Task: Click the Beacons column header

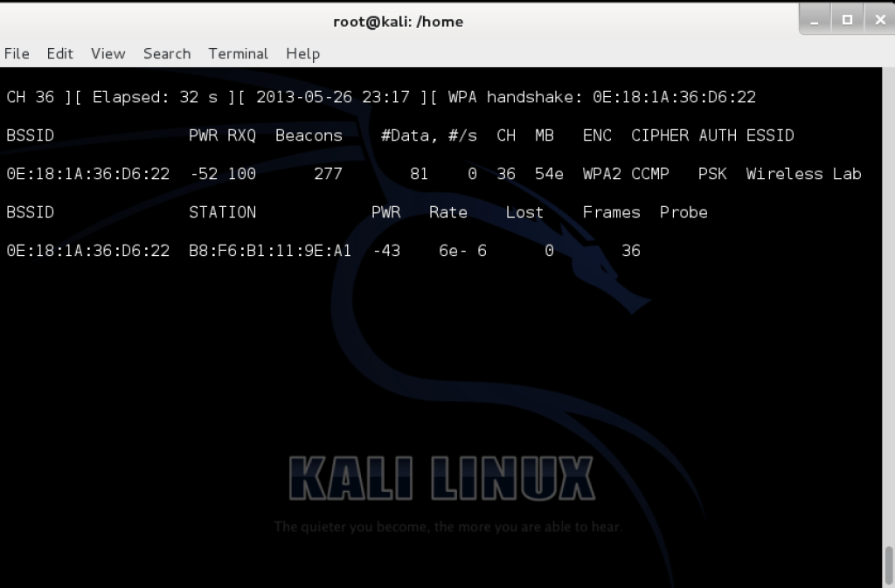Action: tap(309, 135)
